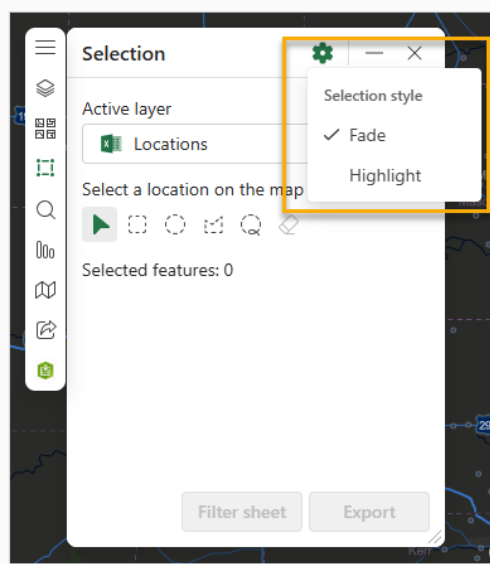Viewport: 490px width, 564px height.
Task: Click the Filter sheet button
Action: 242,512
